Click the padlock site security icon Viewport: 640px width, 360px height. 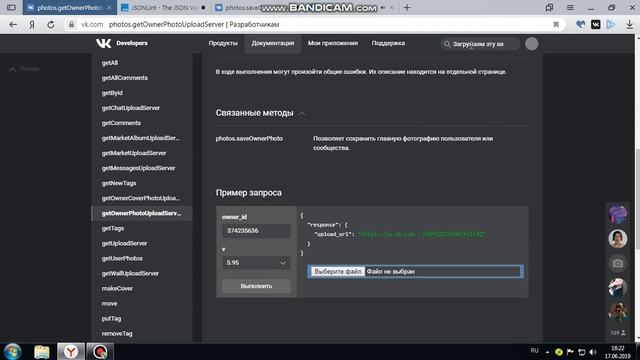pos(71,24)
